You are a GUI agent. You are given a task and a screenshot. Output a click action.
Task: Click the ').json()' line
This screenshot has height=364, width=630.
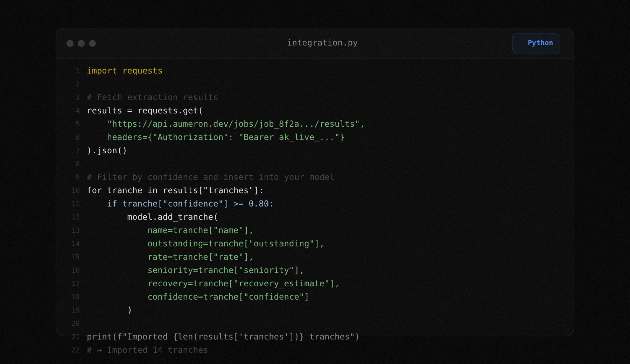pos(107,150)
